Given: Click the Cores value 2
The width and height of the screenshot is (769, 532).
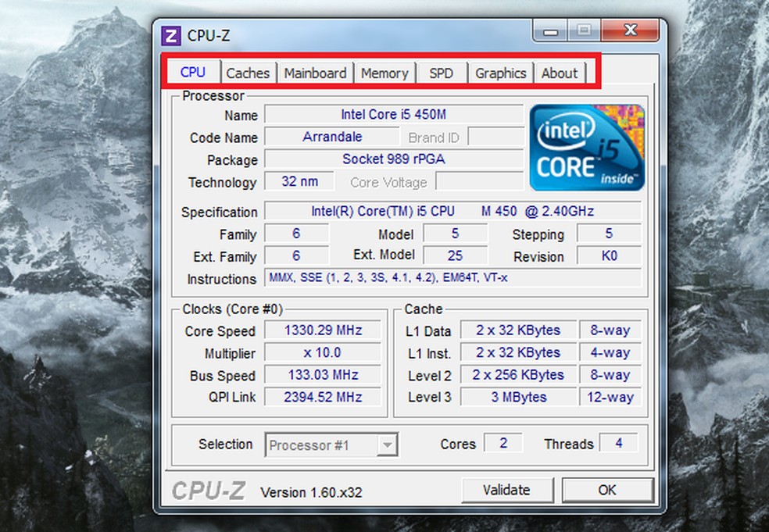Looking at the screenshot, I should pos(503,443).
